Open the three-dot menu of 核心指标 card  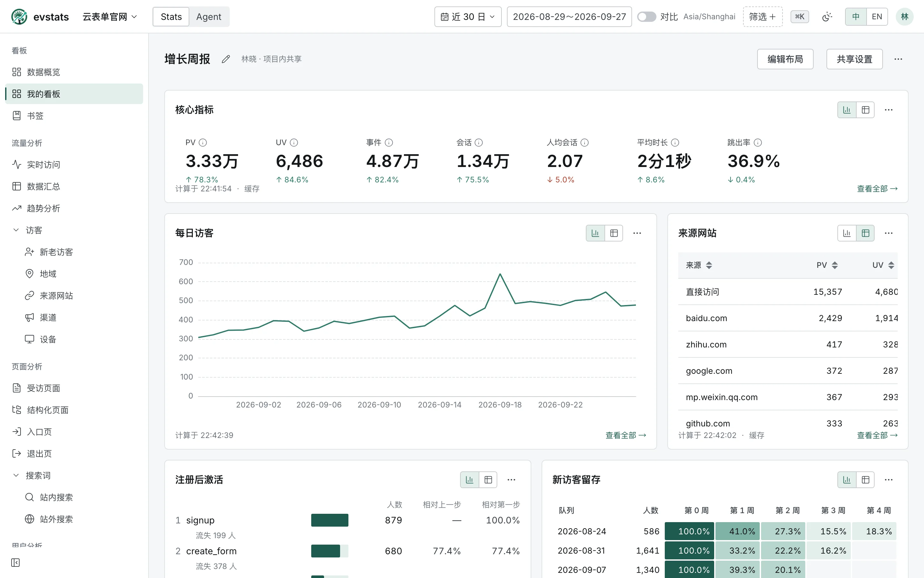point(888,110)
